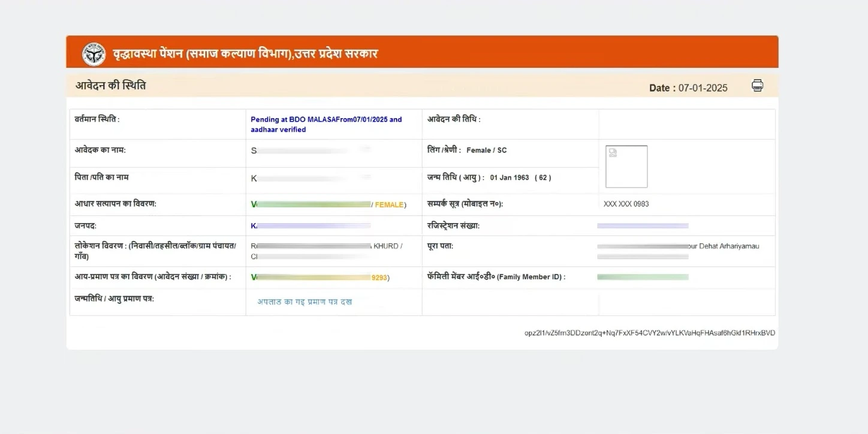This screenshot has width=868, height=434.
Task: Click the Uttar Pradesh government emblem logo
Action: pos(94,54)
